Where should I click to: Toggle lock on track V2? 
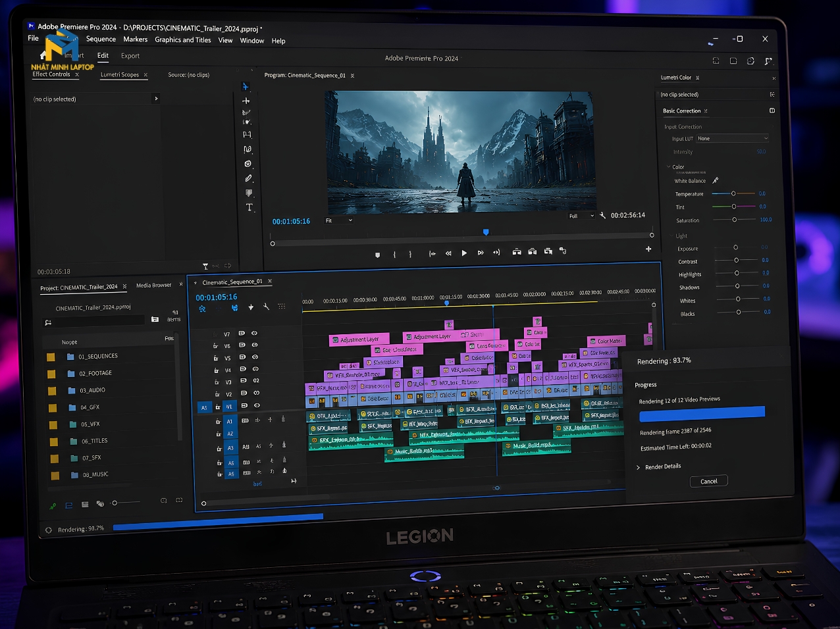217,395
